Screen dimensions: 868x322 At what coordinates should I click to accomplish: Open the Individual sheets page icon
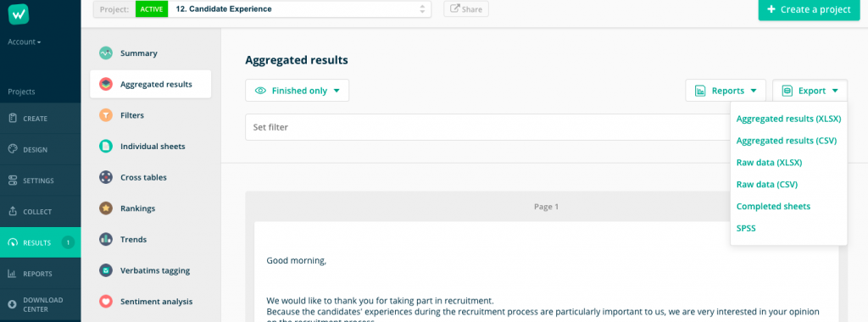(106, 146)
